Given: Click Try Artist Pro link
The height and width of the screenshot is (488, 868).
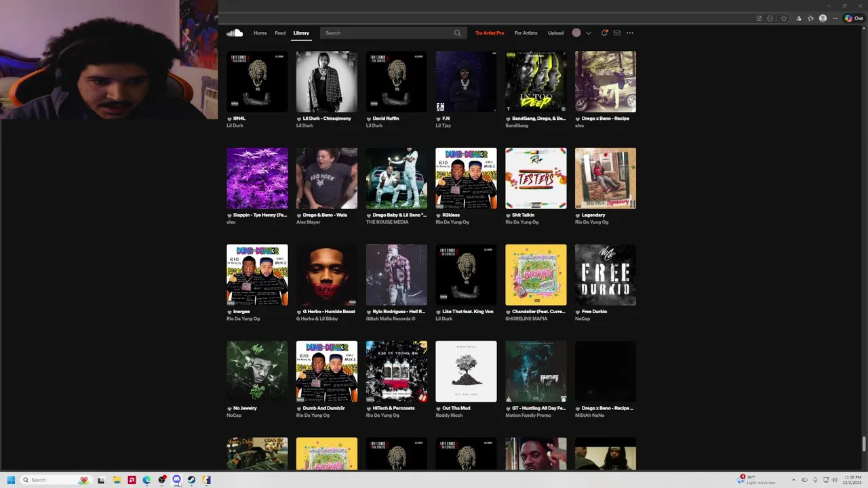Looking at the screenshot, I should (x=490, y=33).
